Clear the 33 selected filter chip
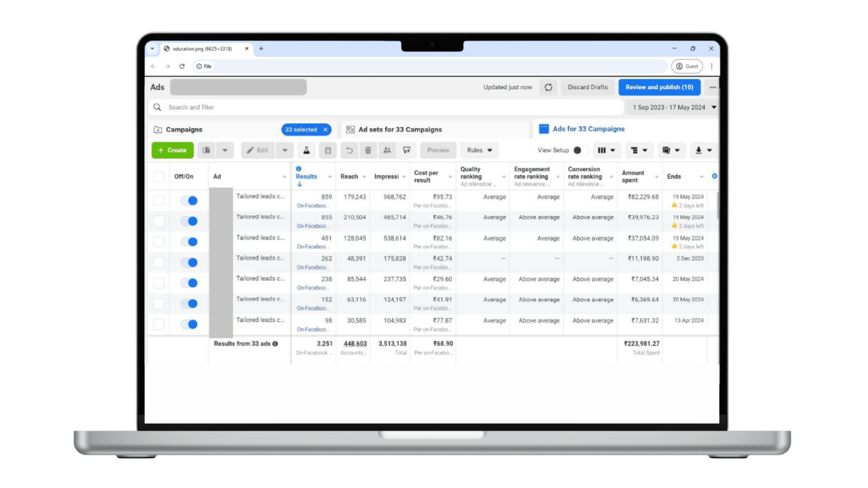Screen dimensions: 868x488 [x=325, y=130]
